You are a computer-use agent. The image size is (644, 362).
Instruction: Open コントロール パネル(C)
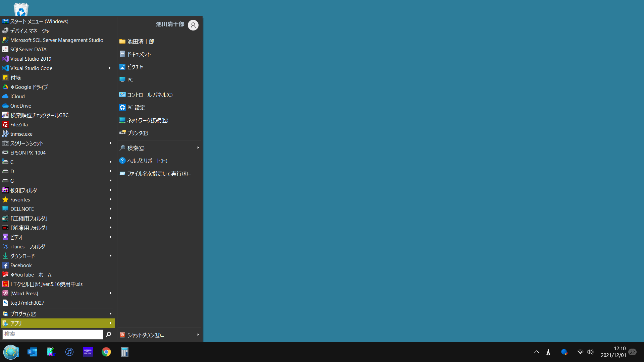[160, 95]
